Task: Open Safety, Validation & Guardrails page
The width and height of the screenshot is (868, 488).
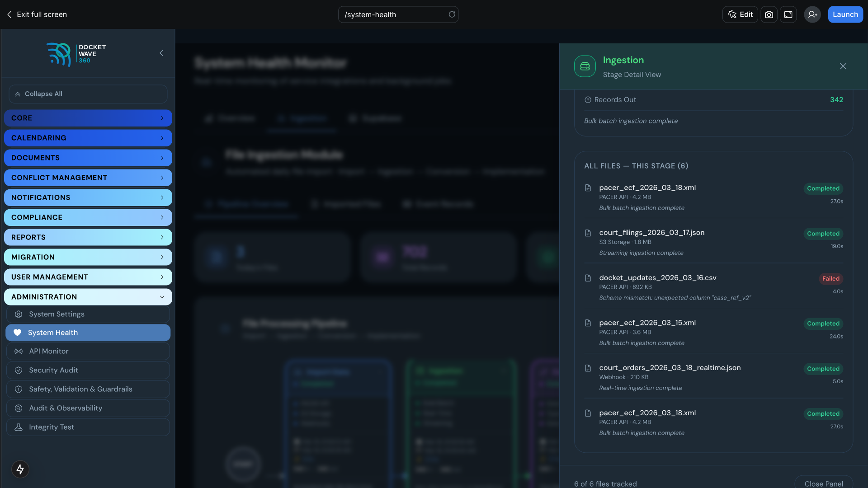Action: pyautogui.click(x=88, y=389)
